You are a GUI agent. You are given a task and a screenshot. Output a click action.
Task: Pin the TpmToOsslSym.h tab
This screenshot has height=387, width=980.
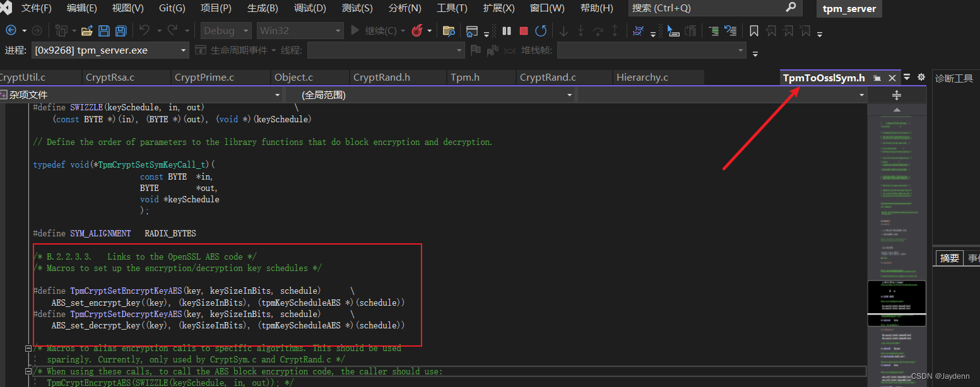877,78
